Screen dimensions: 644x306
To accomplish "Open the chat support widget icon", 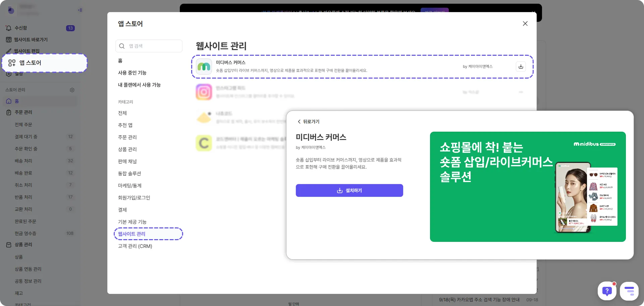I will click(629, 291).
